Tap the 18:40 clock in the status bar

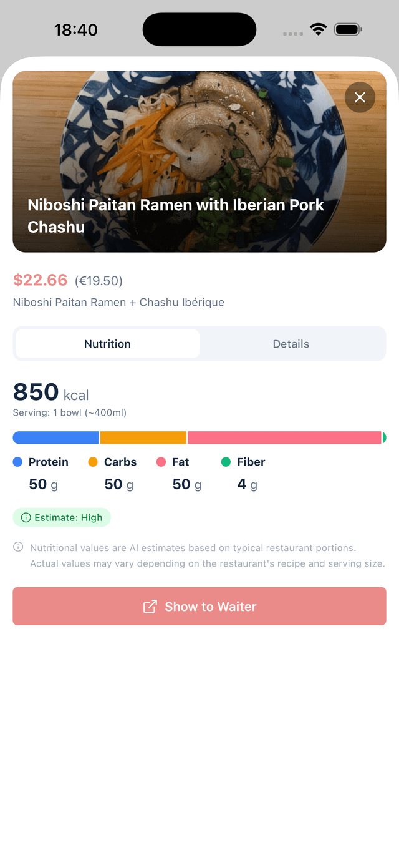[76, 29]
